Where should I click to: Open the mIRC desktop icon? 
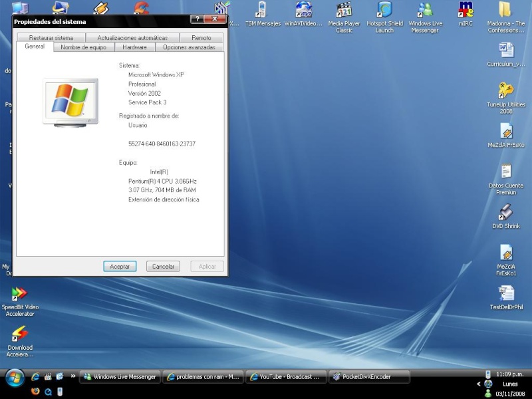[465, 14]
